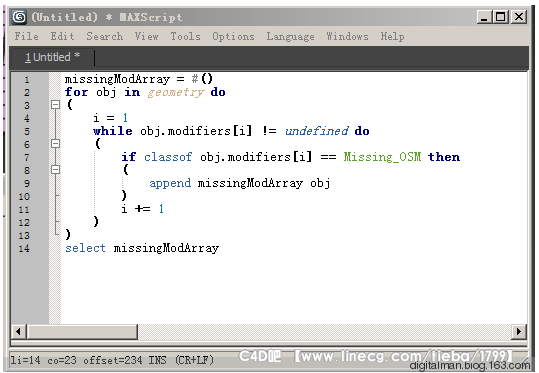Collapse the if-block fold marker on line 8
This screenshot has width=539, height=373.
click(55, 169)
